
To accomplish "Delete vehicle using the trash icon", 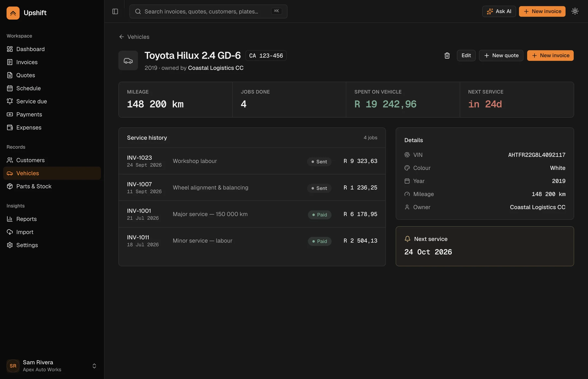I will click(447, 56).
